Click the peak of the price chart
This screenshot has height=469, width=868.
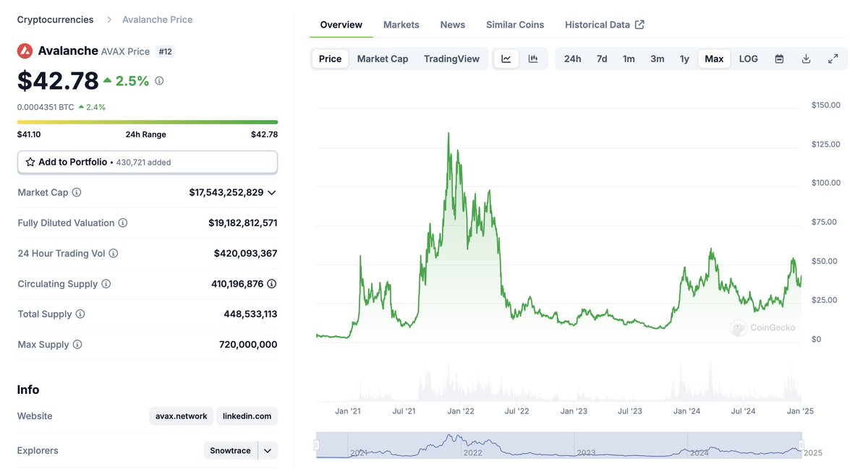point(448,134)
